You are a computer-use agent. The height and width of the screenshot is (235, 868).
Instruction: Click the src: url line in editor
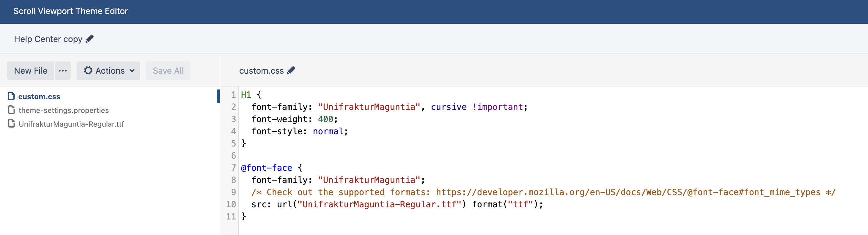[371, 204]
